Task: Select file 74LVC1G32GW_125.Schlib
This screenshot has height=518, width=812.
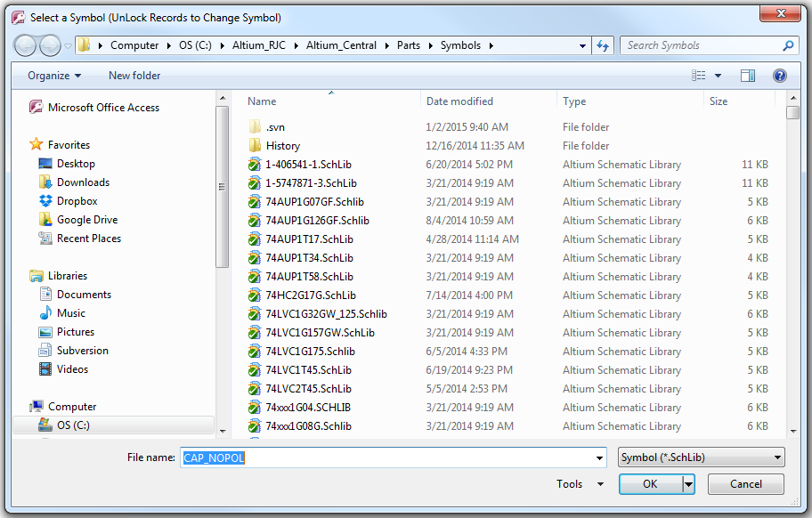Action: click(326, 313)
